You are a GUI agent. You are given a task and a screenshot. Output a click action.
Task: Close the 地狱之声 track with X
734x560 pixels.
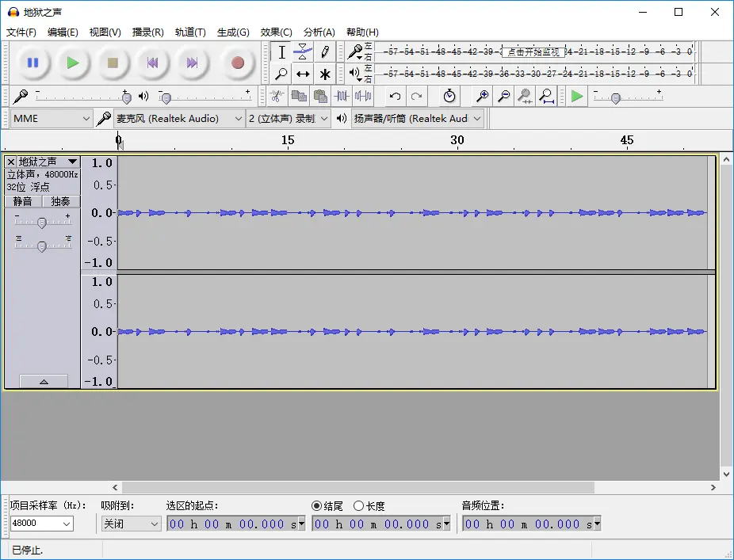point(11,162)
